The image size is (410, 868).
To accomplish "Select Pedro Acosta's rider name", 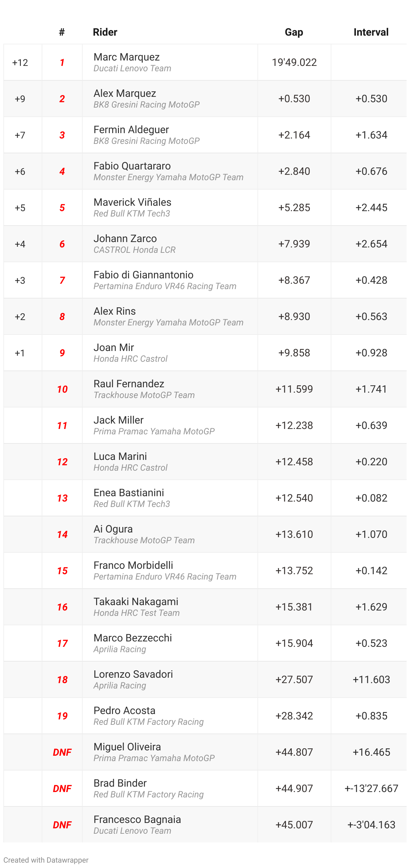I will pyautogui.click(x=124, y=710).
